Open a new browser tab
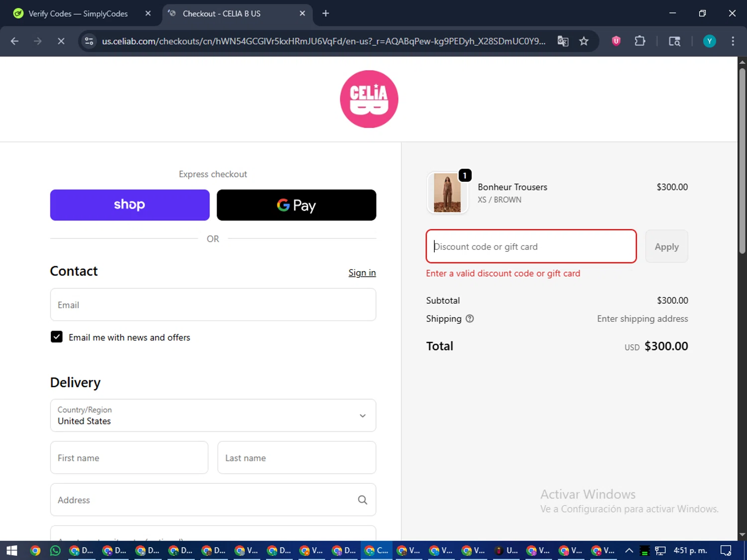 [x=326, y=13]
